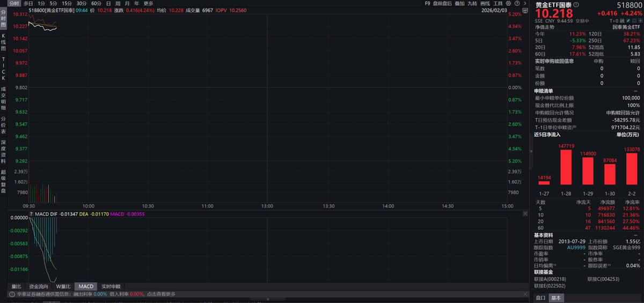
Task: Click the AU9999 tracking index link
Action: coord(576,247)
